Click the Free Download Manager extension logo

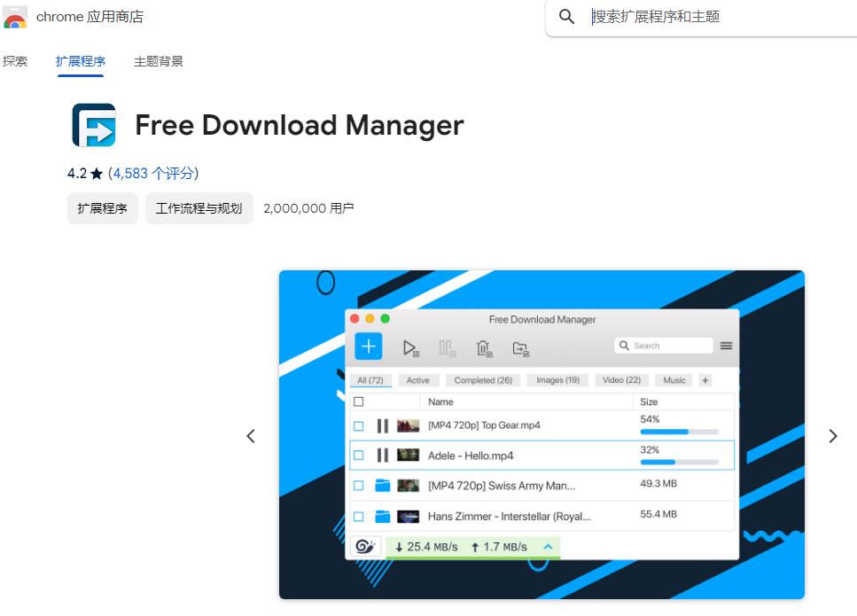pos(94,125)
